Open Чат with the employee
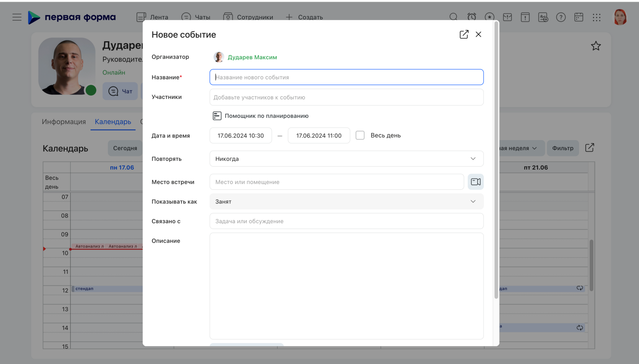The image size is (639, 364). pos(120,91)
